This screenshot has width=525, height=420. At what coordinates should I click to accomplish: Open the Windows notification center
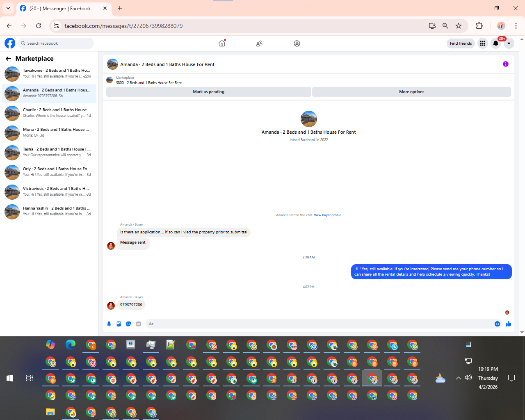pos(511,378)
